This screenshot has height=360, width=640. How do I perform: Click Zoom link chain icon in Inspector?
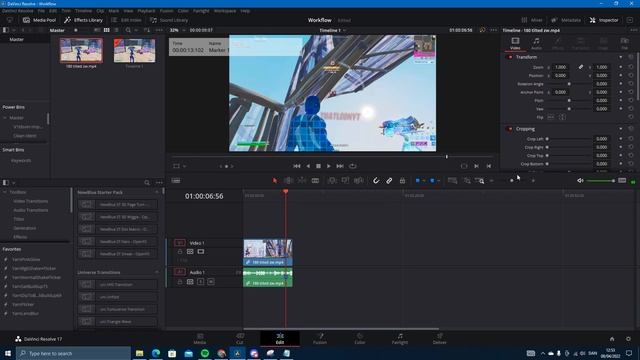[580, 67]
